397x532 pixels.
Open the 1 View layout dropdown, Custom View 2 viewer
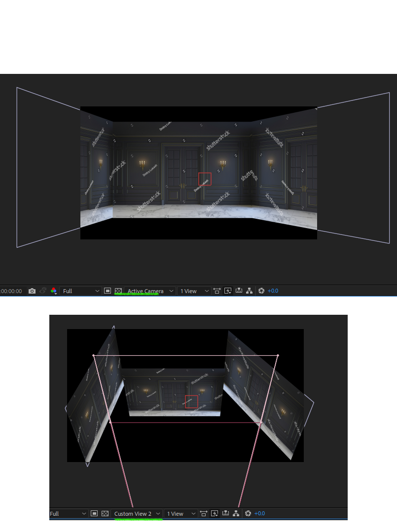[180, 514]
